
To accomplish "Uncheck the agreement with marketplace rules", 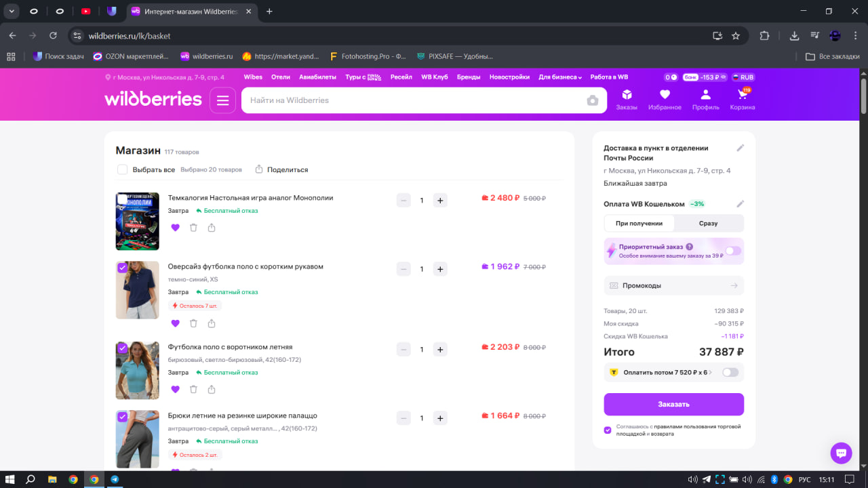I will pyautogui.click(x=608, y=430).
